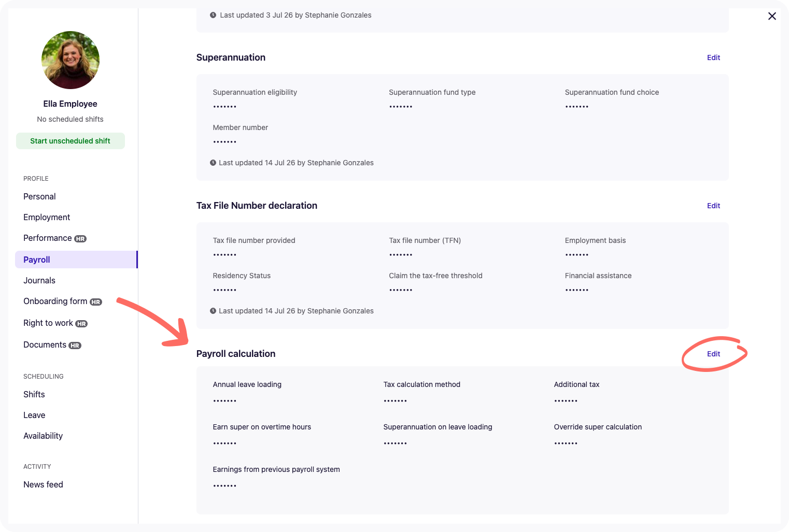Close the employee profile dialog
789x532 pixels.
(772, 16)
